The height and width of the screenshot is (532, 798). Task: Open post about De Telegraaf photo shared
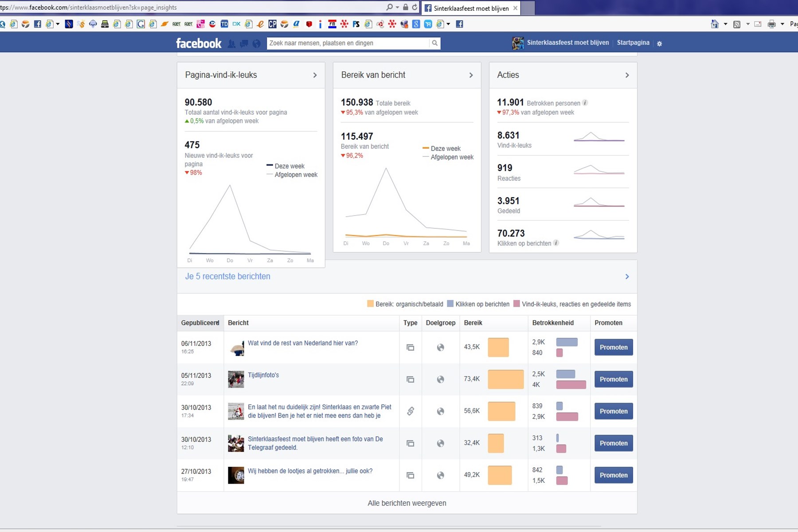(x=315, y=443)
